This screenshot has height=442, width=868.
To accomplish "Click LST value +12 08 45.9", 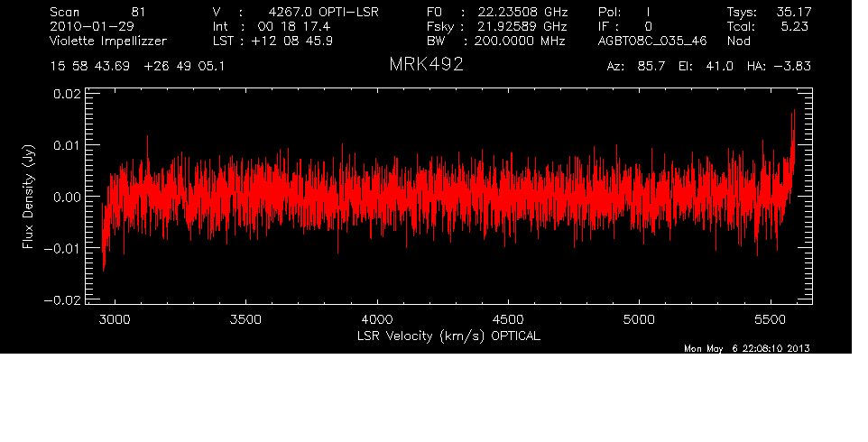I will point(292,41).
